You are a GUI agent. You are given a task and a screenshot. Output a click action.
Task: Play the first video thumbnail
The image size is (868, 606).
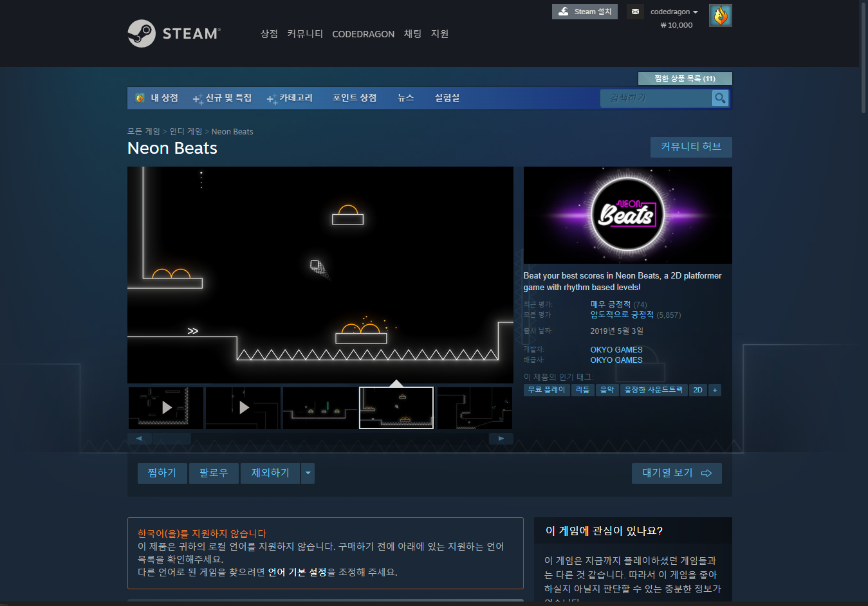click(166, 408)
